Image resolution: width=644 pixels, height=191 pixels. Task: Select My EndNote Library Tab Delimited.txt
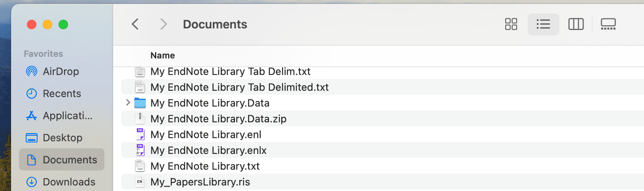coord(383,87)
